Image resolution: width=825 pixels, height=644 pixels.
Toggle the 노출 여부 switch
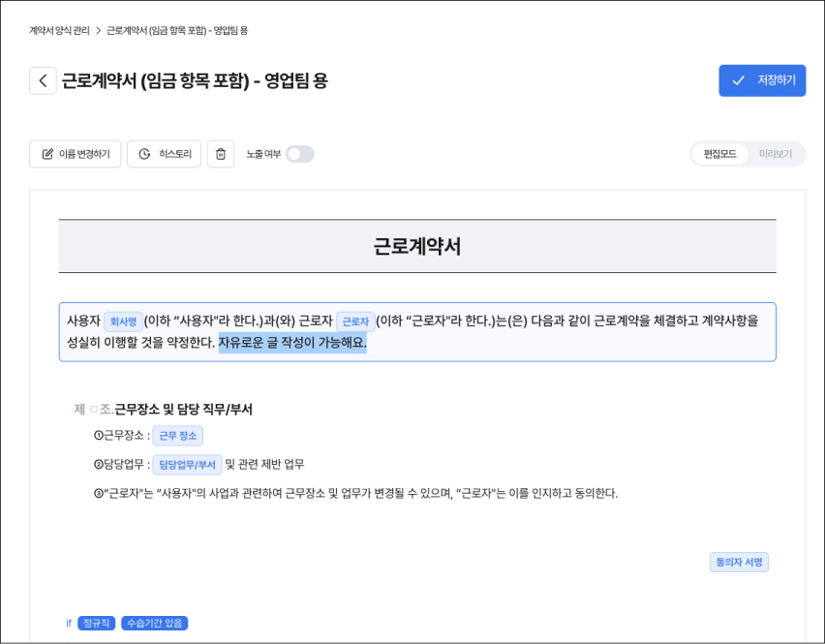(299, 154)
